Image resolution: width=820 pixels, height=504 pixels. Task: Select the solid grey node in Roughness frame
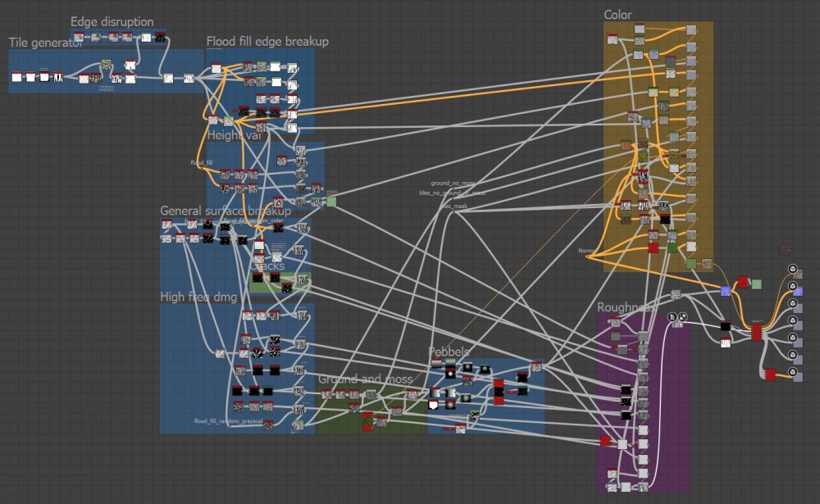point(616,336)
